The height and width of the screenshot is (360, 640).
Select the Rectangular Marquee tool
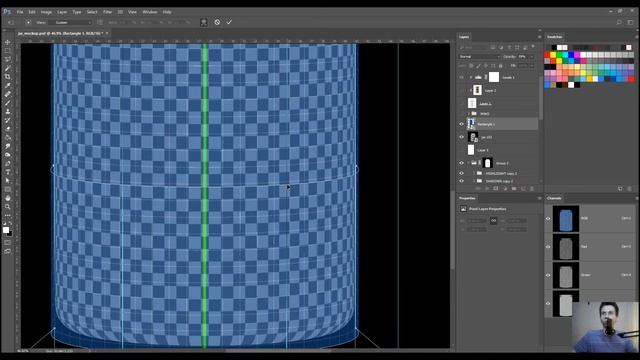(x=7, y=51)
